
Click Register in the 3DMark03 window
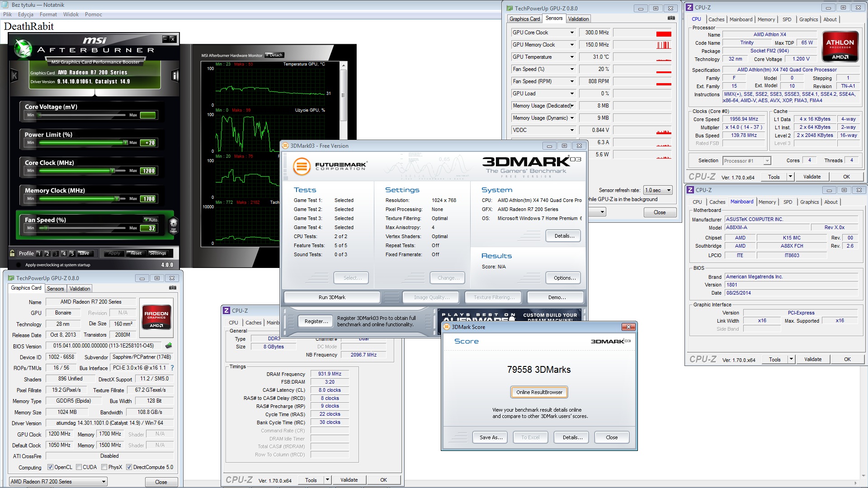click(x=316, y=321)
